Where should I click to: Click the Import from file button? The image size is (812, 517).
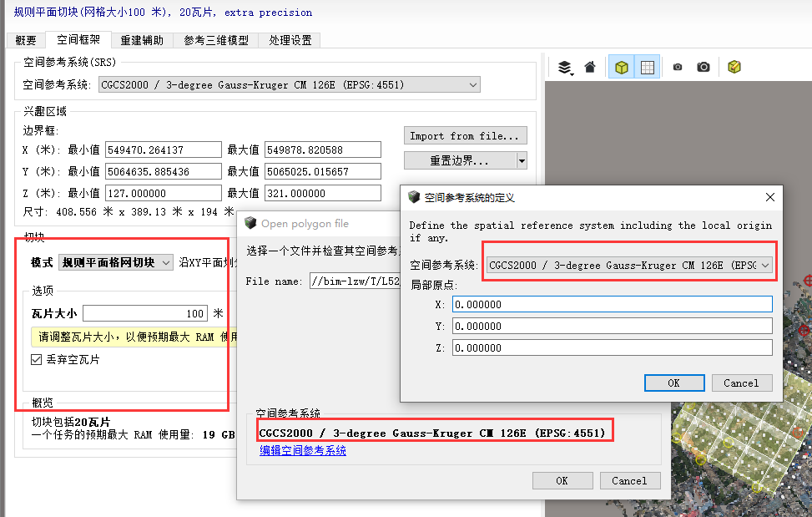(x=465, y=136)
